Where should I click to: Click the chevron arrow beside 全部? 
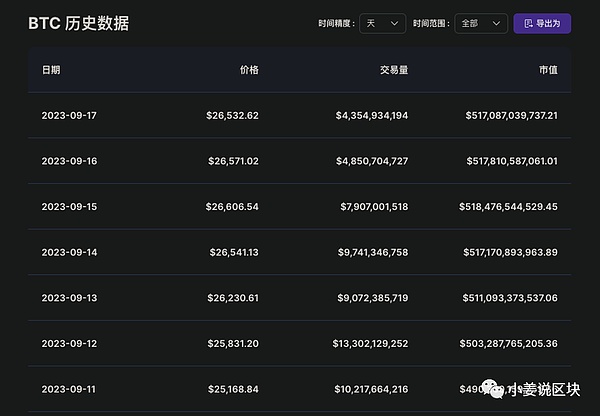[497, 23]
